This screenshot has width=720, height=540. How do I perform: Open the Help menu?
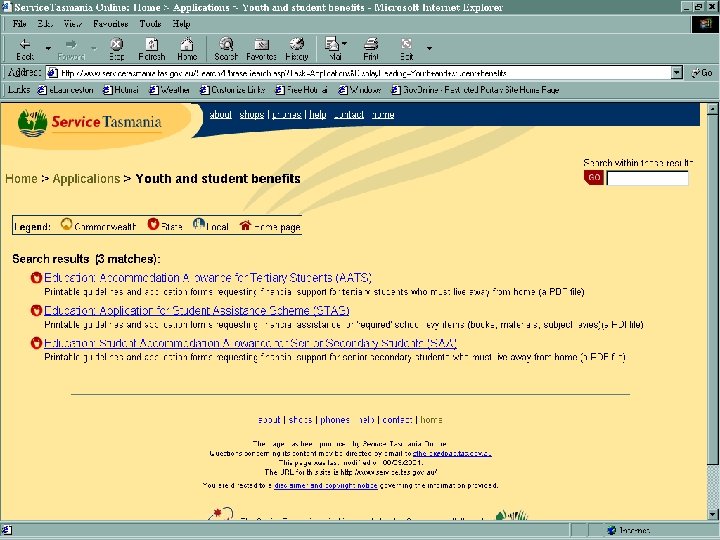(x=181, y=24)
